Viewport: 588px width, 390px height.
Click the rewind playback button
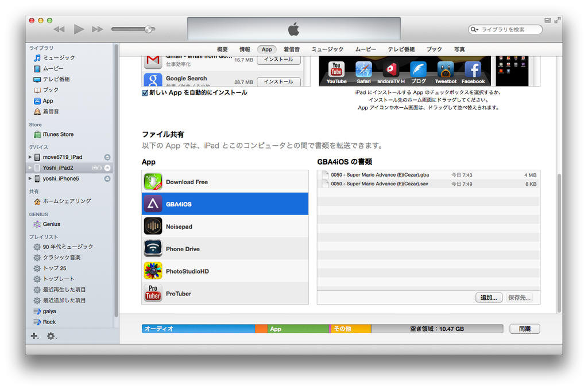point(59,29)
